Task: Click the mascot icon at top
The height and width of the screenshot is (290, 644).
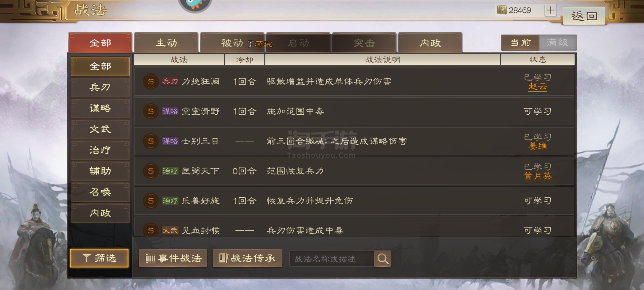Action: tap(195, 5)
